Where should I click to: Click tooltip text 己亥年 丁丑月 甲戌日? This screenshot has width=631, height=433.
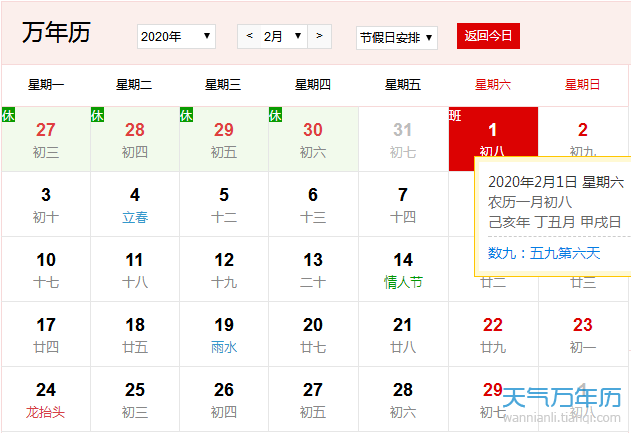pos(555,222)
